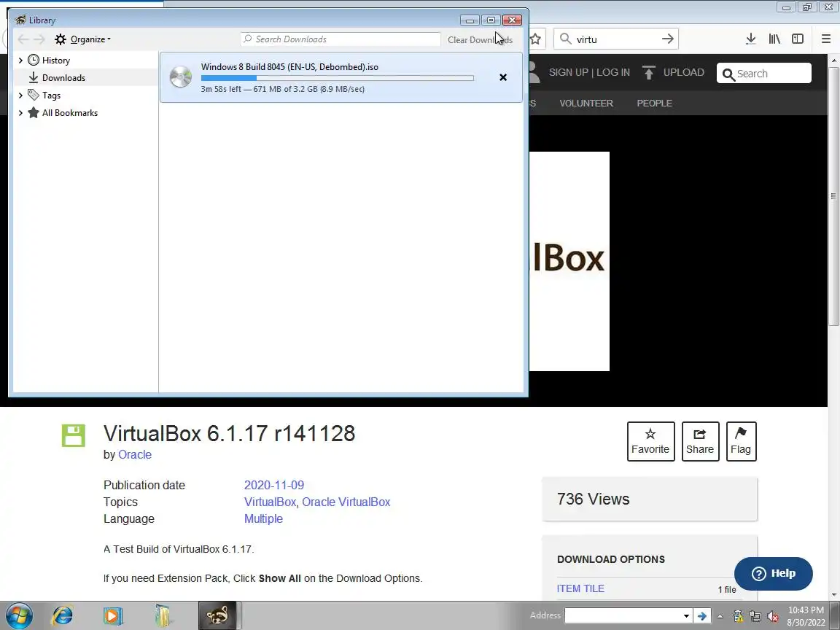Click SIGN UP | LOG IN link
The height and width of the screenshot is (630, 840).
coord(589,72)
